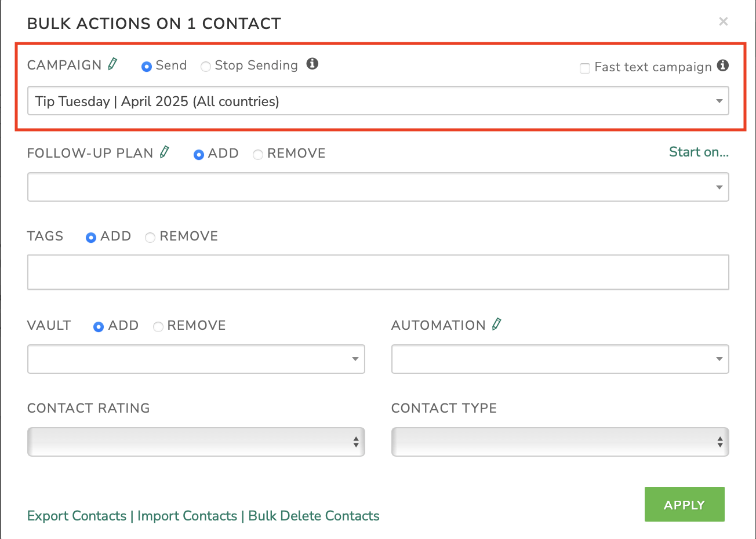The height and width of the screenshot is (539, 756).
Task: Close the Bulk Actions dialog
Action: point(724,22)
